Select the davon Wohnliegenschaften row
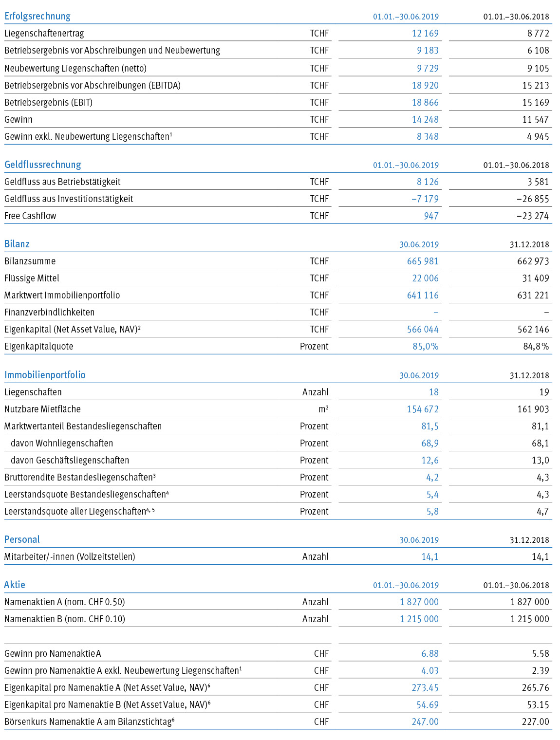 click(x=278, y=443)
